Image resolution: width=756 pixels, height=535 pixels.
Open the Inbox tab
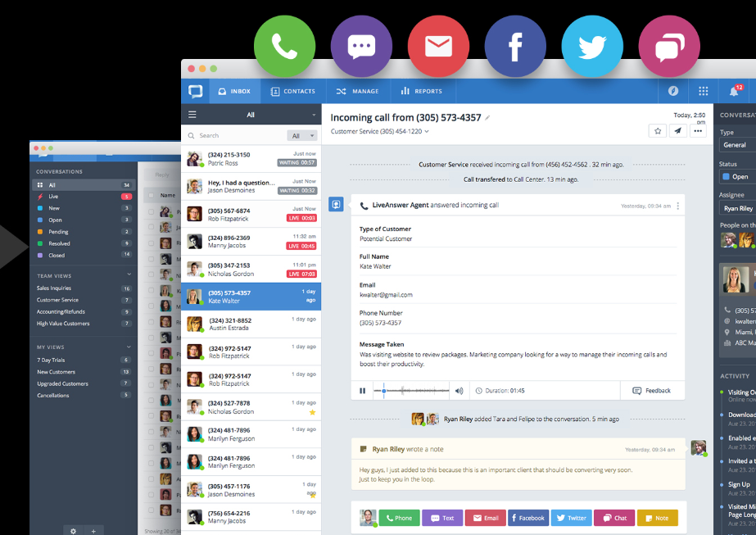(235, 91)
